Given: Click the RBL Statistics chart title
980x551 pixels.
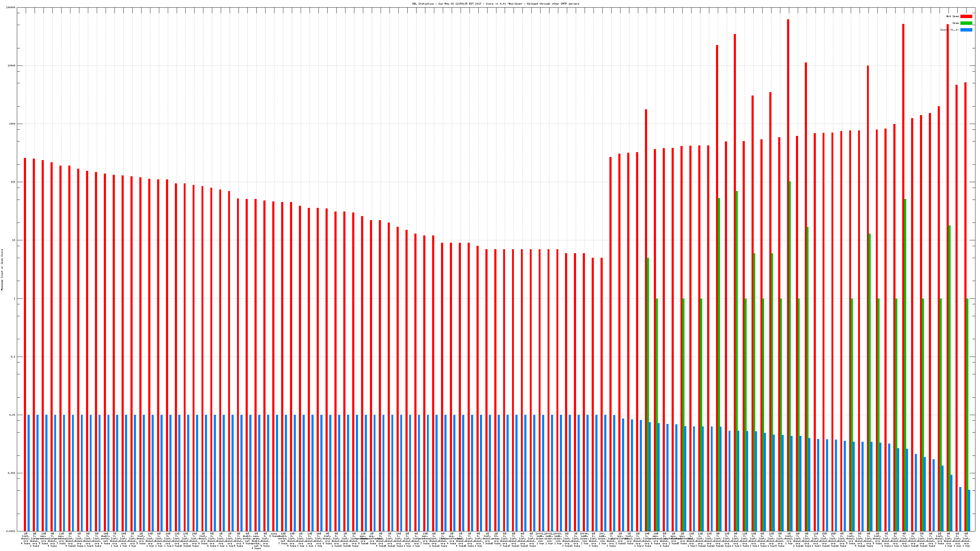Looking at the screenshot, I should point(496,4).
